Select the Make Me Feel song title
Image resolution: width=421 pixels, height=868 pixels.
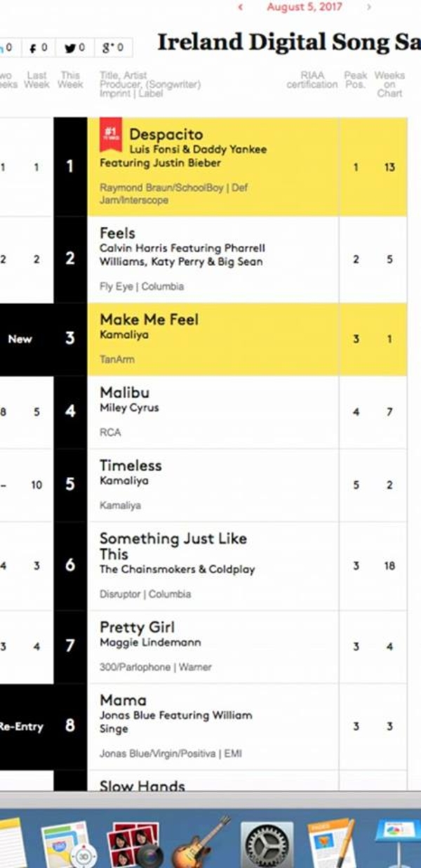[149, 320]
